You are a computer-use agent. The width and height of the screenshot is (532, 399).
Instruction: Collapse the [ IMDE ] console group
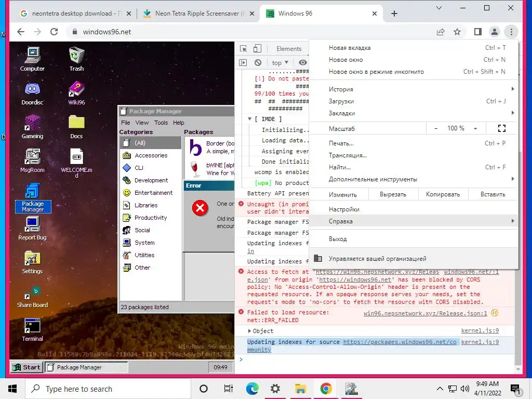[249, 119]
